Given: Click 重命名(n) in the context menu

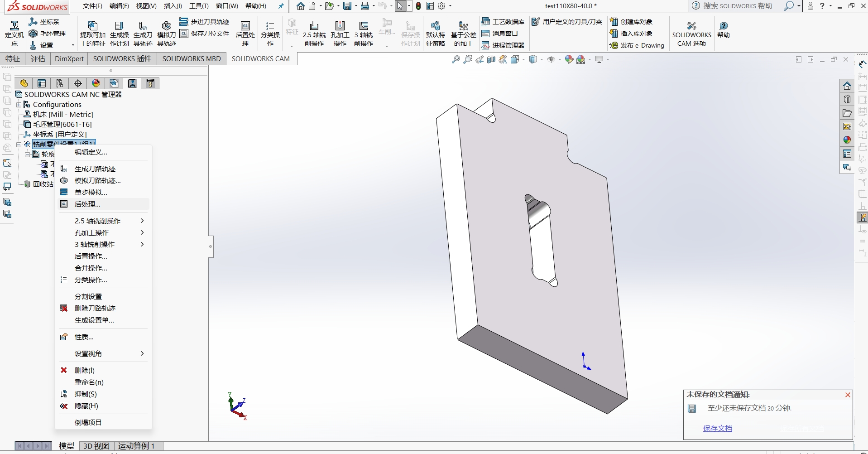Looking at the screenshot, I should 89,382.
